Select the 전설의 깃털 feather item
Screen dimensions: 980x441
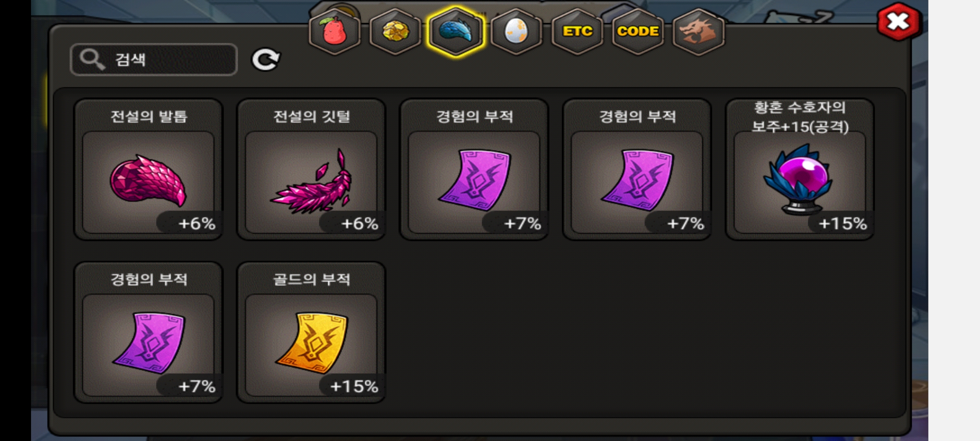click(x=311, y=169)
